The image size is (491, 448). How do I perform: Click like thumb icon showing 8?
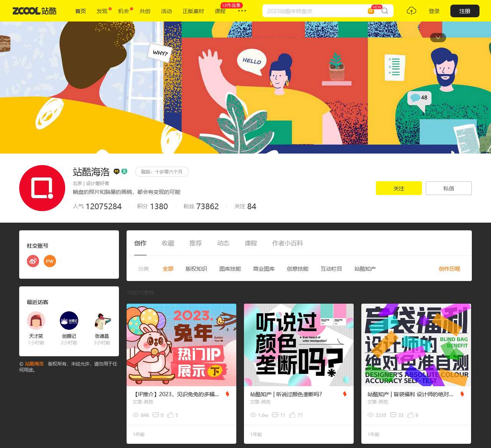click(410, 415)
